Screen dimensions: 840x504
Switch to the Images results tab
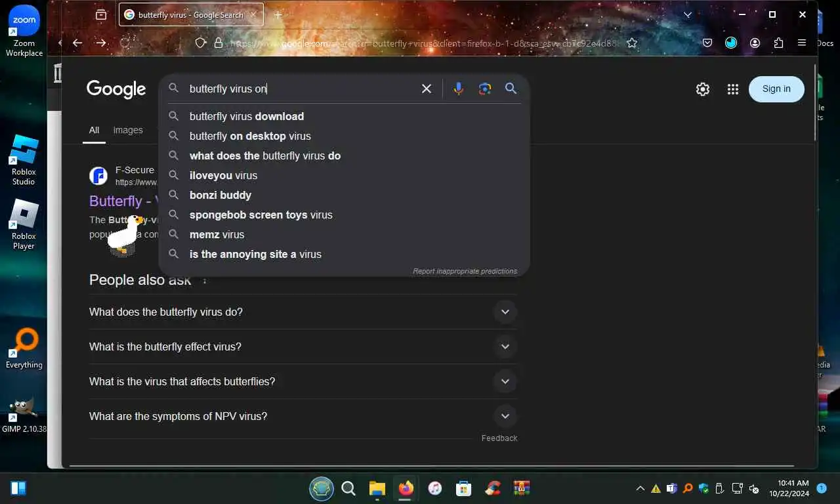click(x=128, y=130)
